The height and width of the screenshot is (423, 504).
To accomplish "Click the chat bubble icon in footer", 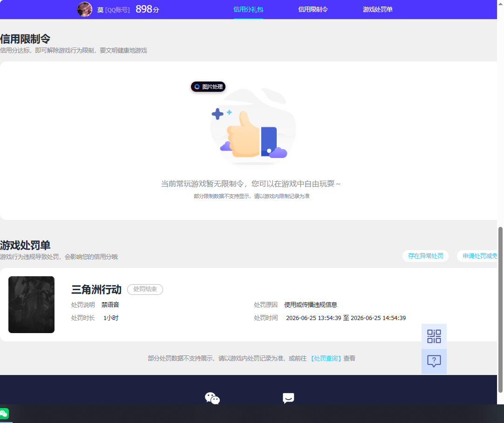I will [x=288, y=398].
